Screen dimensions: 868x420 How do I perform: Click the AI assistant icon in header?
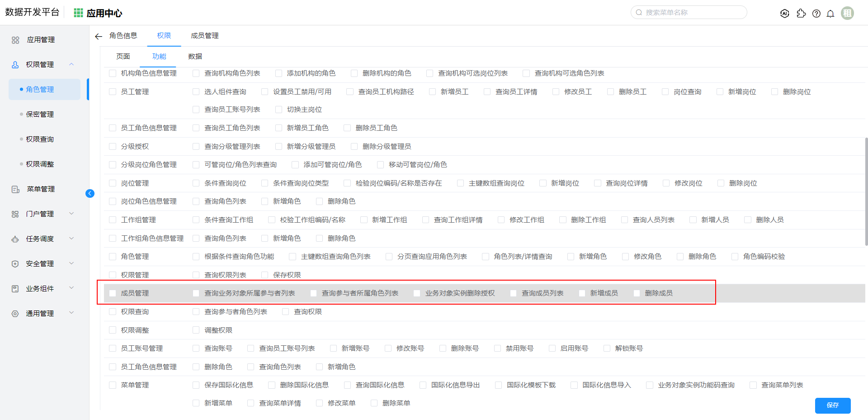point(785,14)
